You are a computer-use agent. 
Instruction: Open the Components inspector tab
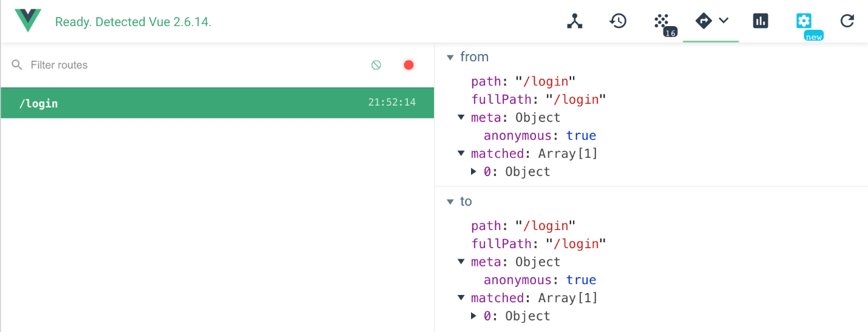click(x=574, y=21)
